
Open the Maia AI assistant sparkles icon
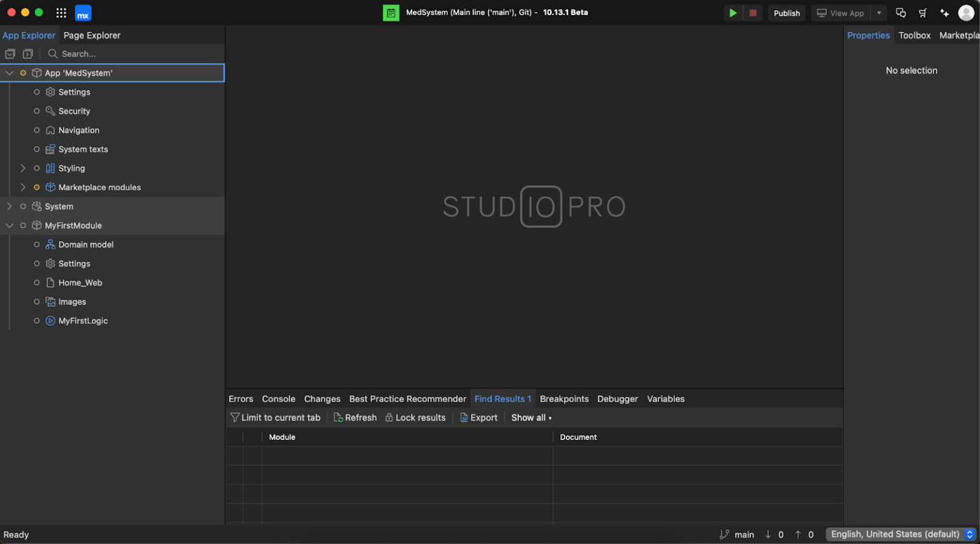pos(944,12)
